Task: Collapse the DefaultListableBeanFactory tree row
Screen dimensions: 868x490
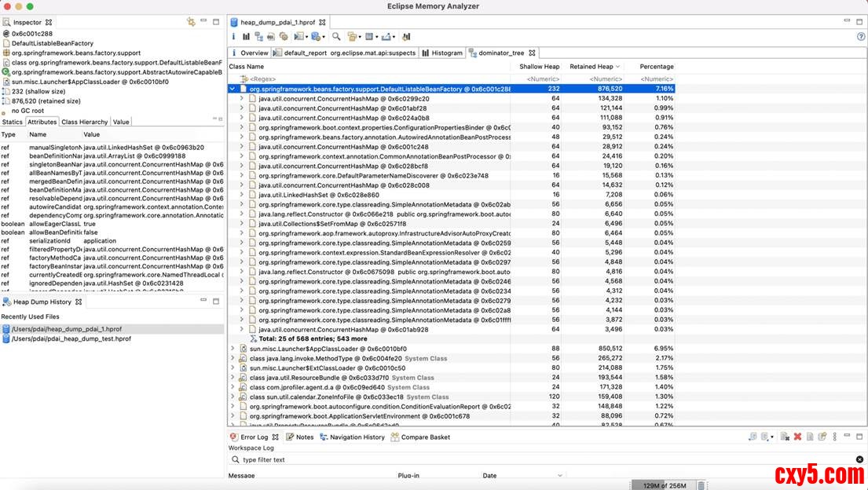Action: coord(233,90)
